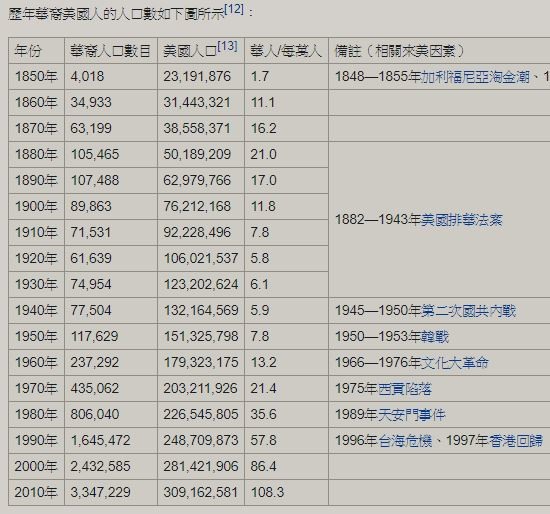The image size is (550, 514).
Task: Select the 1870年 year cell
Action: [x=36, y=128]
